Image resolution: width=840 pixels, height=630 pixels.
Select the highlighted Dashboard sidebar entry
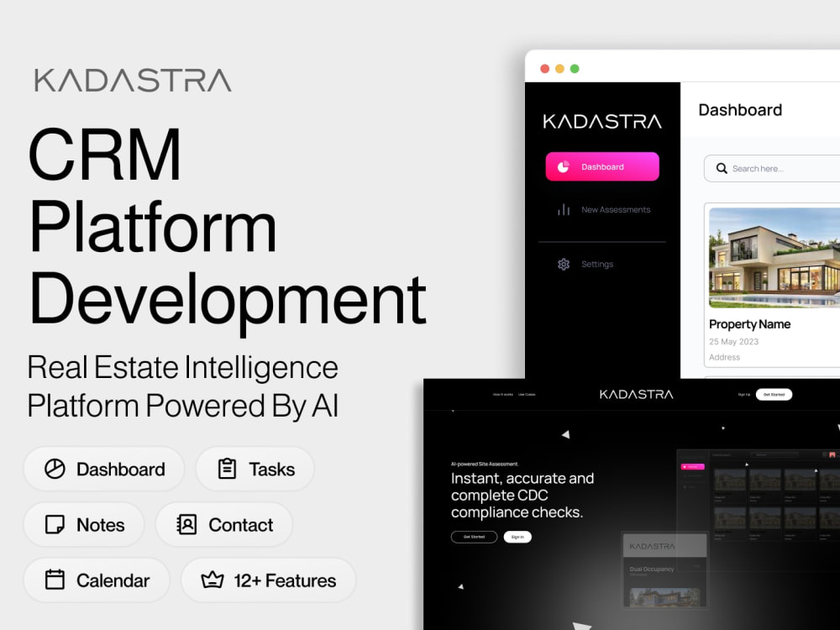(602, 166)
